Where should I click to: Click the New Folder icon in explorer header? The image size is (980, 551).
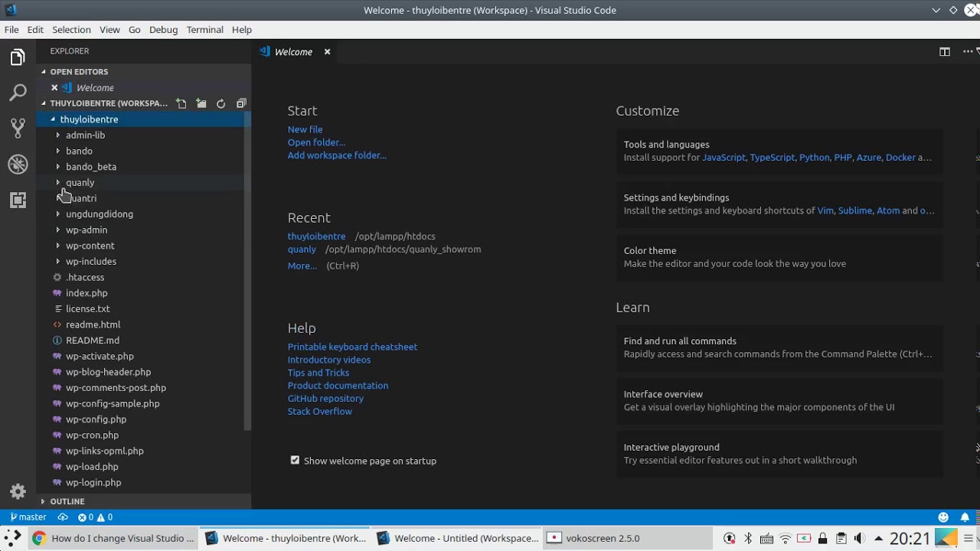(201, 103)
